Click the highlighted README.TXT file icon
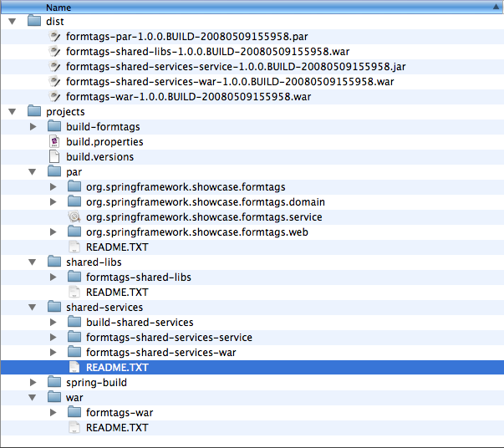The height and width of the screenshot is (448, 504). pyautogui.click(x=74, y=367)
